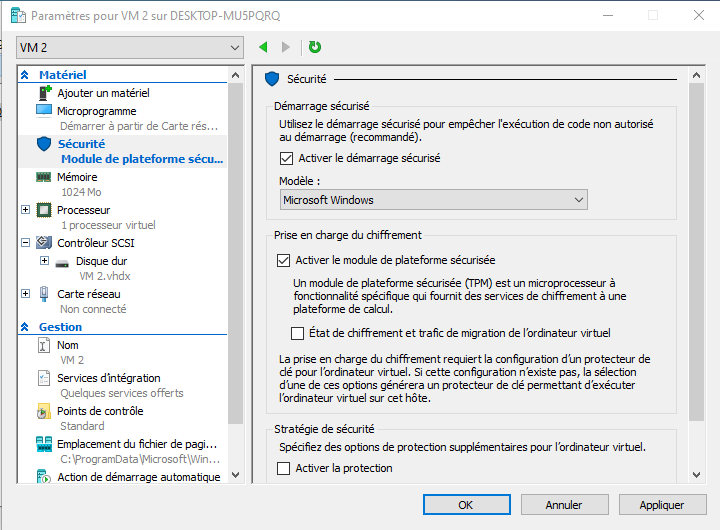Enable État de chiffrement et trafic de migration
This screenshot has height=530, width=720.
(297, 333)
